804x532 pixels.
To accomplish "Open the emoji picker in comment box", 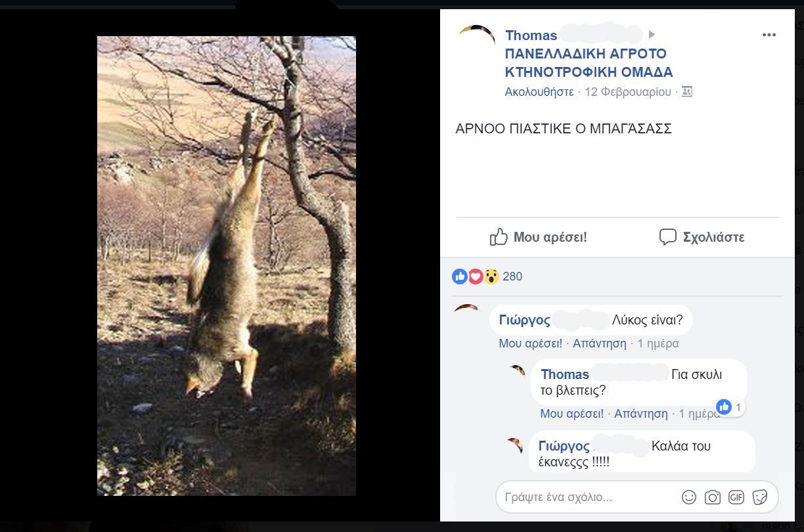I will pyautogui.click(x=689, y=497).
